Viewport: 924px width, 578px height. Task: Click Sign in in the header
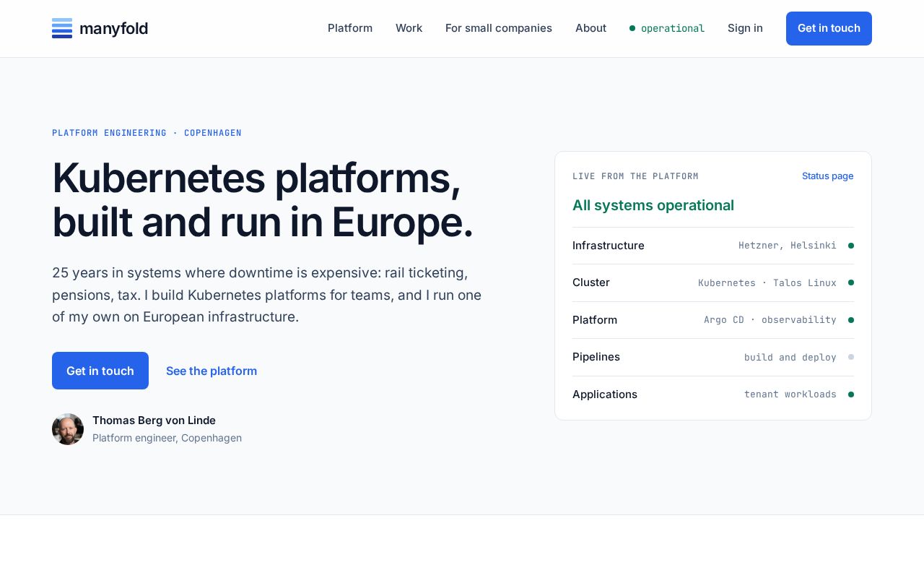(x=745, y=28)
